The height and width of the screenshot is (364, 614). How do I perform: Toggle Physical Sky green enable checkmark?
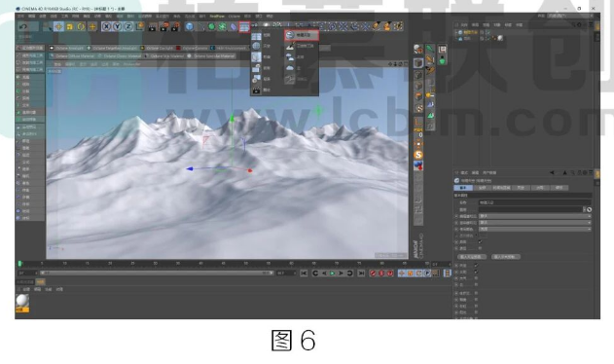pos(488,32)
